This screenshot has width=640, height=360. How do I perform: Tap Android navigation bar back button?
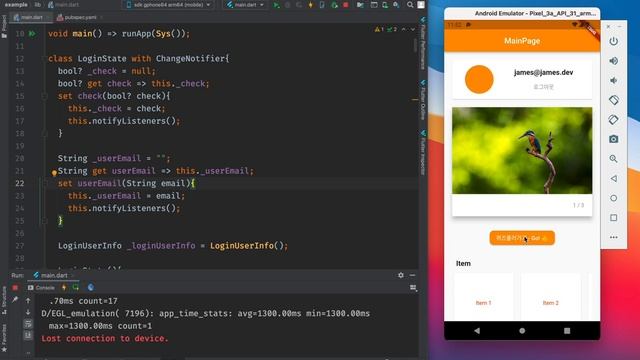point(477,331)
